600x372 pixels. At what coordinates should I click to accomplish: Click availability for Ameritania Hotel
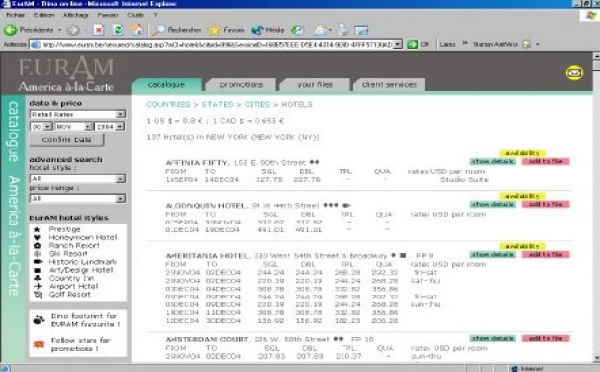pos(522,246)
